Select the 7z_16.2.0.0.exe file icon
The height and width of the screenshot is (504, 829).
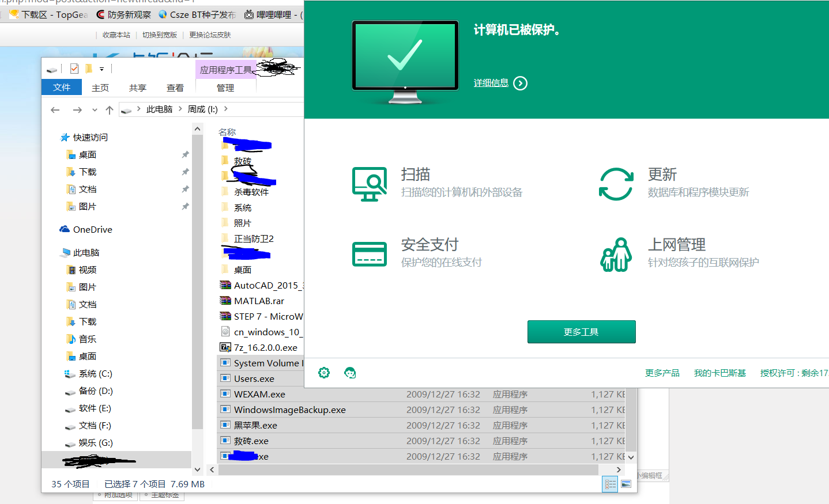click(x=225, y=347)
